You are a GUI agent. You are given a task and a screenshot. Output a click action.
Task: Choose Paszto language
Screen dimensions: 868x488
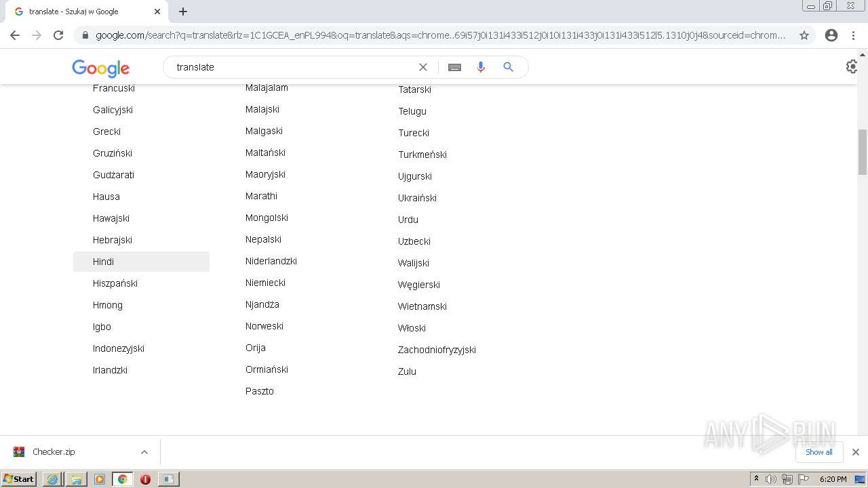tap(260, 391)
